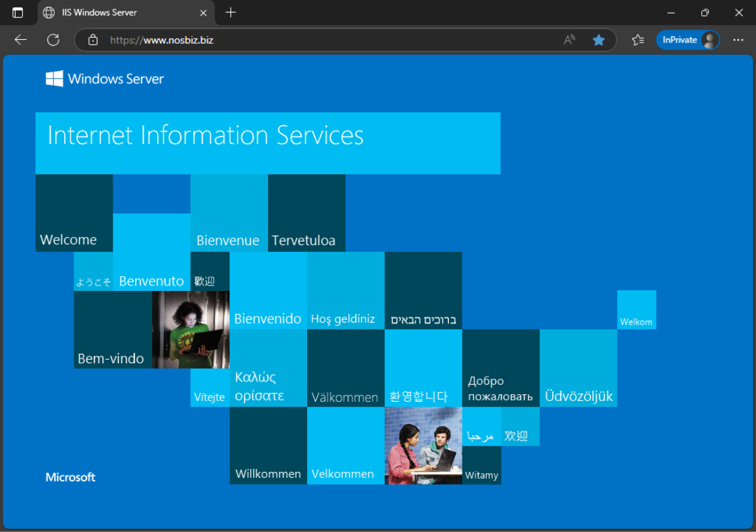Click the Windows Server logo
Image resolution: width=756 pixels, height=532 pixels.
click(x=105, y=79)
